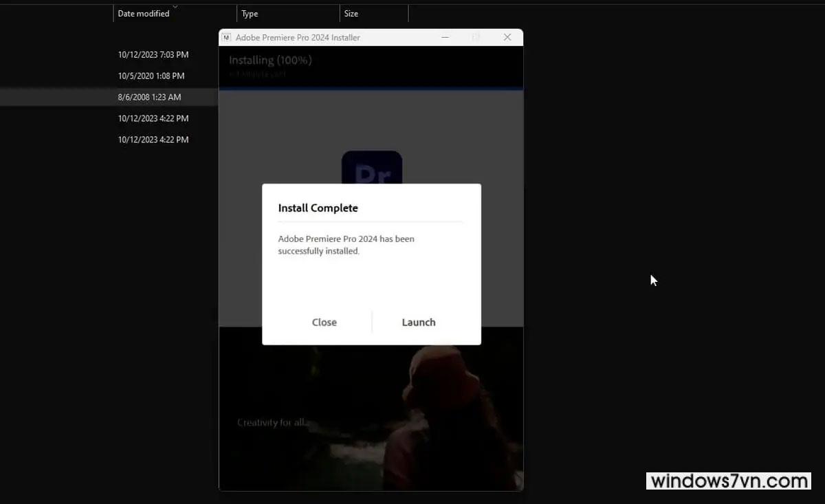Minimize the Premiere Pro 2024 Installer window
Viewport: 825px width, 504px height.
coord(444,37)
